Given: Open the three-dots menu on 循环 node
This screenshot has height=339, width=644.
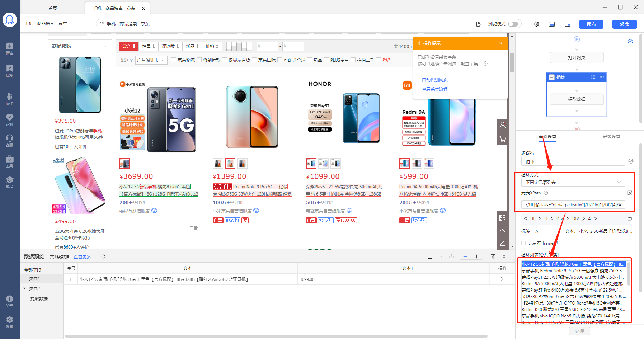Looking at the screenshot, I should click(x=602, y=77).
